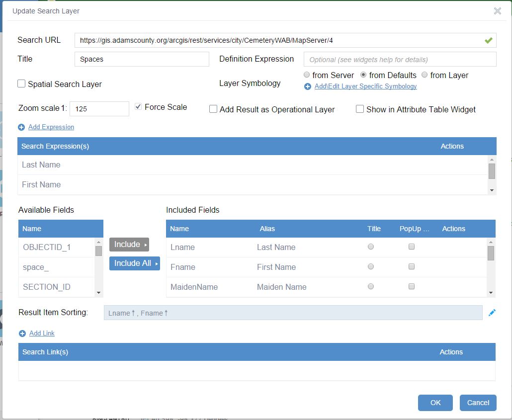
Task: Click the plus icon beside Add\Edit Layer Specific Symbology
Action: pyautogui.click(x=308, y=86)
